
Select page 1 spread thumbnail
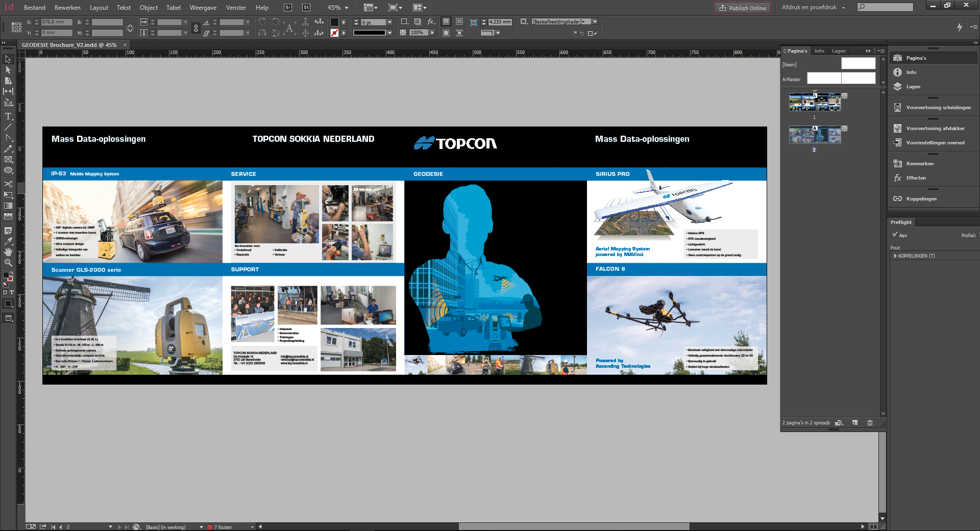coord(815,103)
